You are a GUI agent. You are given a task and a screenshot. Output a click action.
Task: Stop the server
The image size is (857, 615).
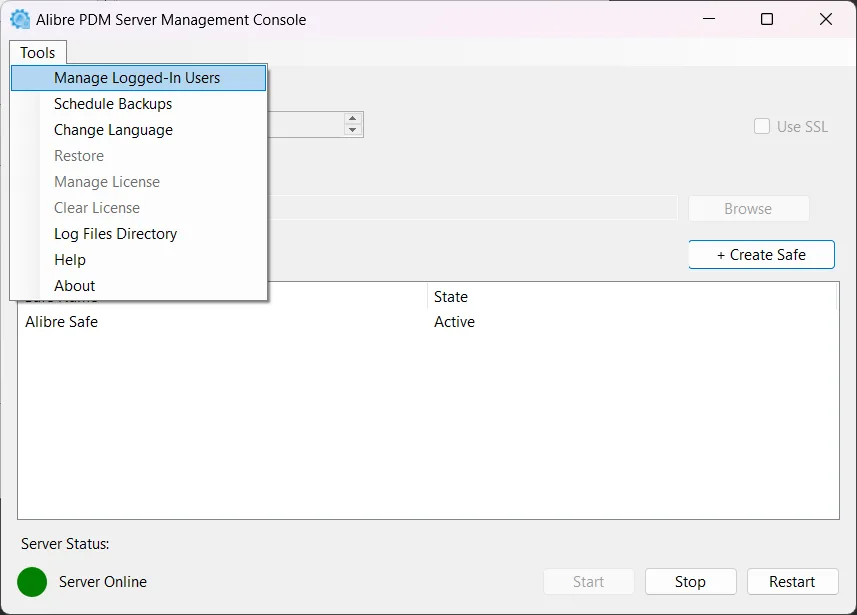[x=690, y=582]
